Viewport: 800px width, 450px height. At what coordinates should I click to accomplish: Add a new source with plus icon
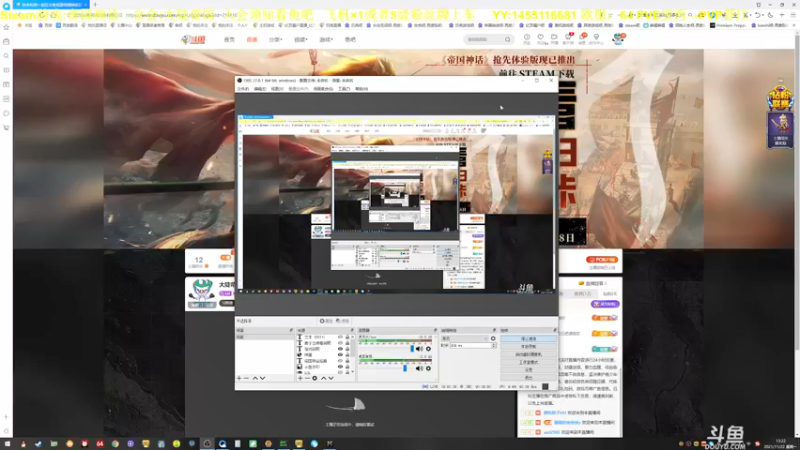click(x=300, y=378)
